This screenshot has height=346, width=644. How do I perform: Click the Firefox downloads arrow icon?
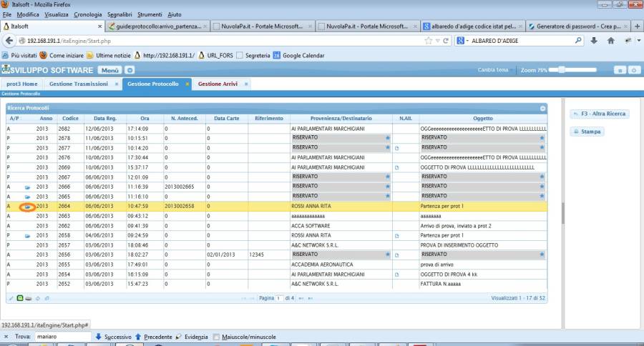593,41
